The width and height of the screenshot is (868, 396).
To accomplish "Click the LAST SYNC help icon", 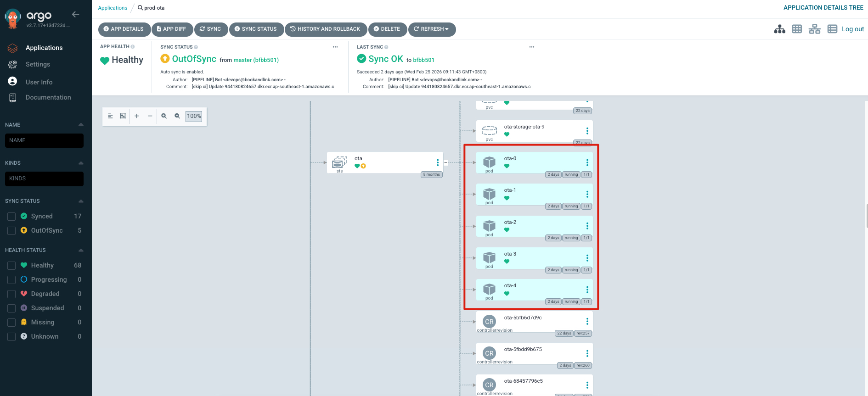I will (386, 47).
